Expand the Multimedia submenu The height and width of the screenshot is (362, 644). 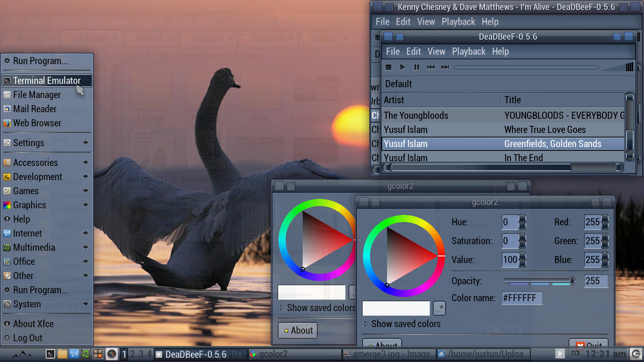coord(47,247)
